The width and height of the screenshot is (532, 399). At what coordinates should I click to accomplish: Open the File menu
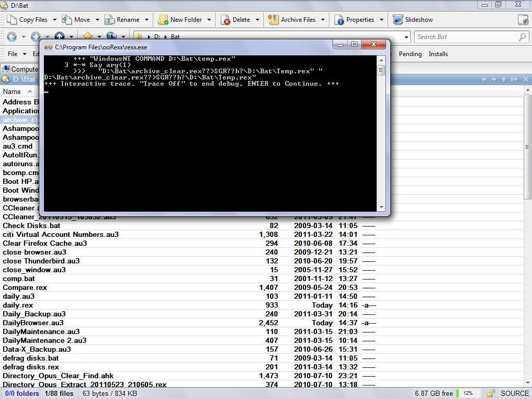[x=12, y=54]
